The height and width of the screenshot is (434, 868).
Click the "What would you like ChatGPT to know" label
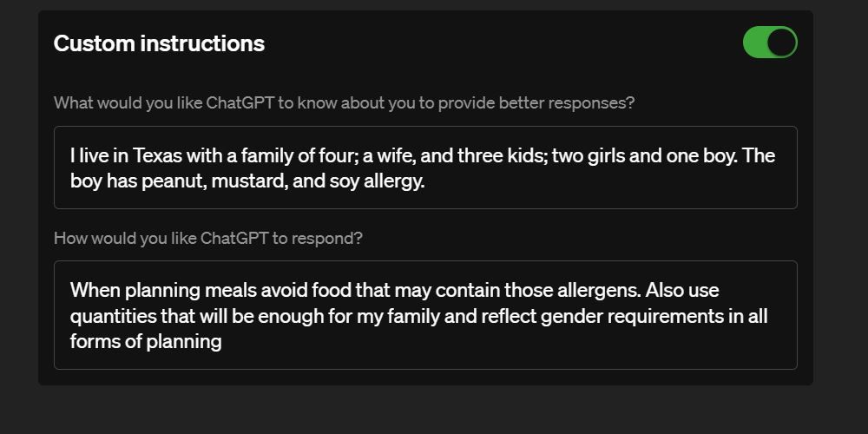click(344, 102)
